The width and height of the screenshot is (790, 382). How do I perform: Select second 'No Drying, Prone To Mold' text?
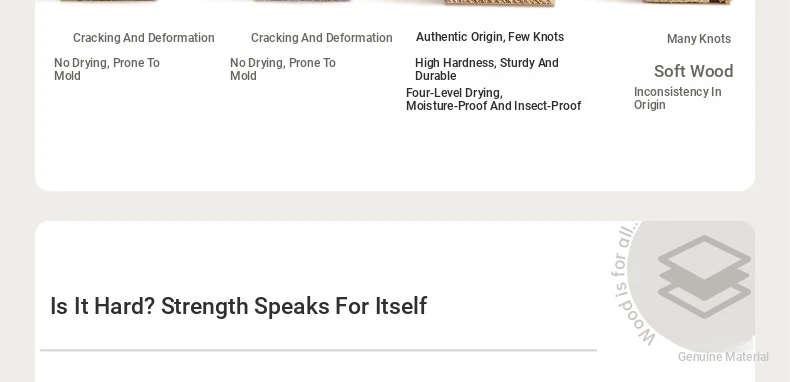[x=283, y=69]
